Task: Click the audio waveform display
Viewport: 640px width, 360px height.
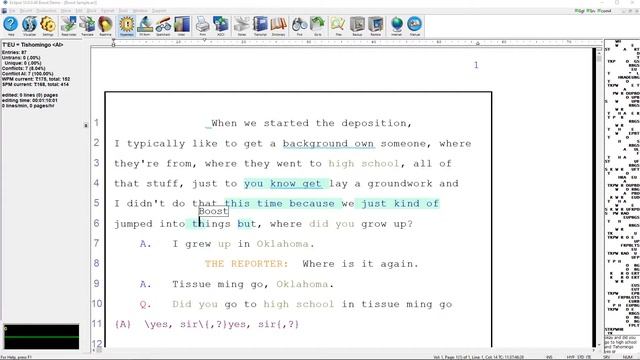Action: coord(42,337)
